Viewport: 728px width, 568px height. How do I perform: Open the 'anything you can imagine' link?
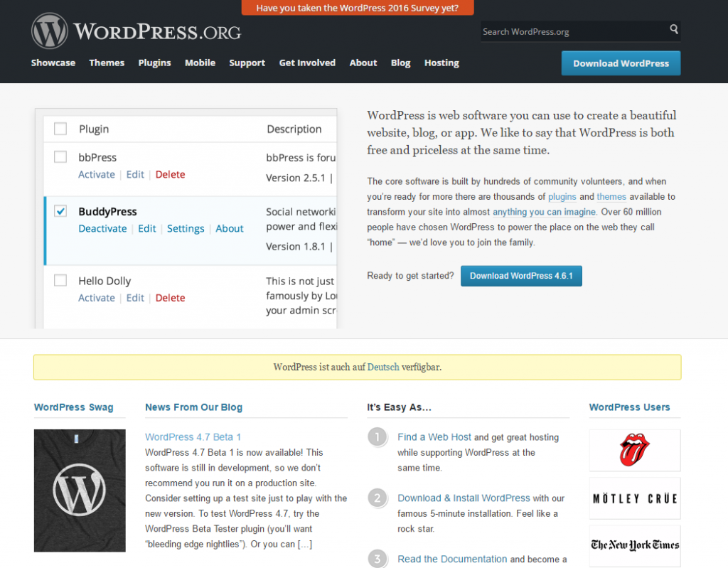pyautogui.click(x=544, y=212)
